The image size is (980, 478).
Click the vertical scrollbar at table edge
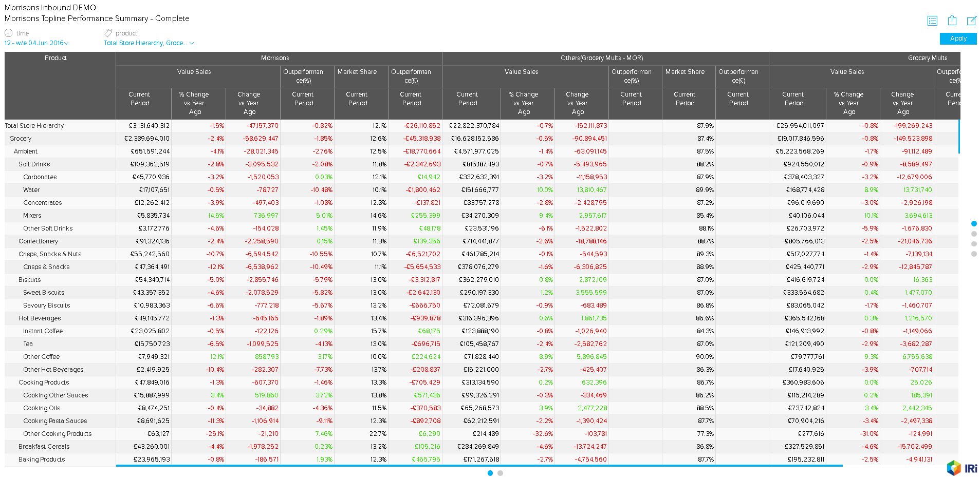coord(959,137)
